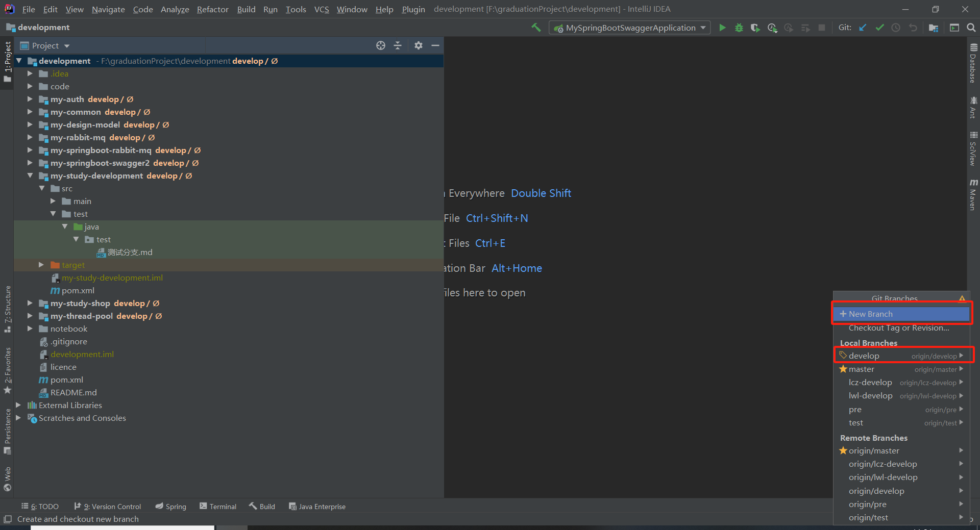Start debugging with the bug icon
980x530 pixels.
[739, 28]
